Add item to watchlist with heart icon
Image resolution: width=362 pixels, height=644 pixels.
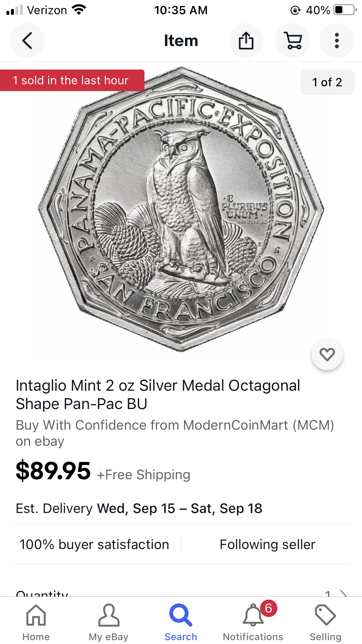pyautogui.click(x=327, y=355)
